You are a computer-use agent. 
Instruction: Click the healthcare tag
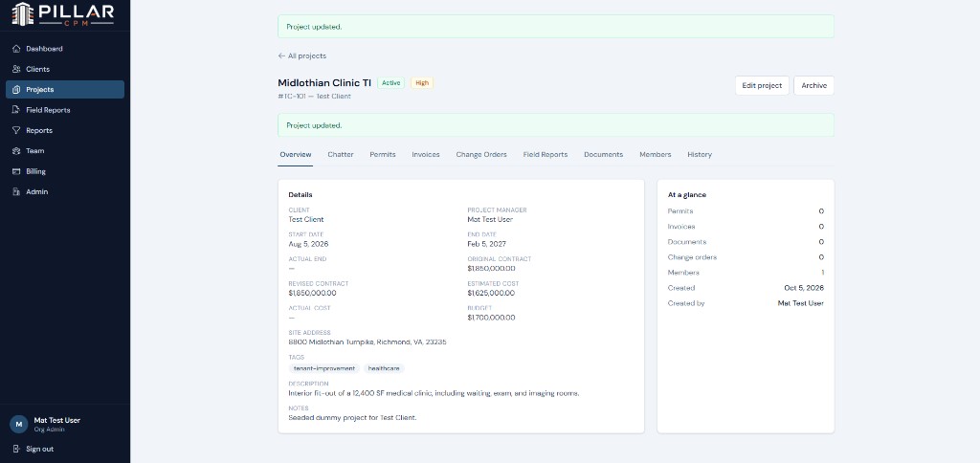pyautogui.click(x=384, y=368)
